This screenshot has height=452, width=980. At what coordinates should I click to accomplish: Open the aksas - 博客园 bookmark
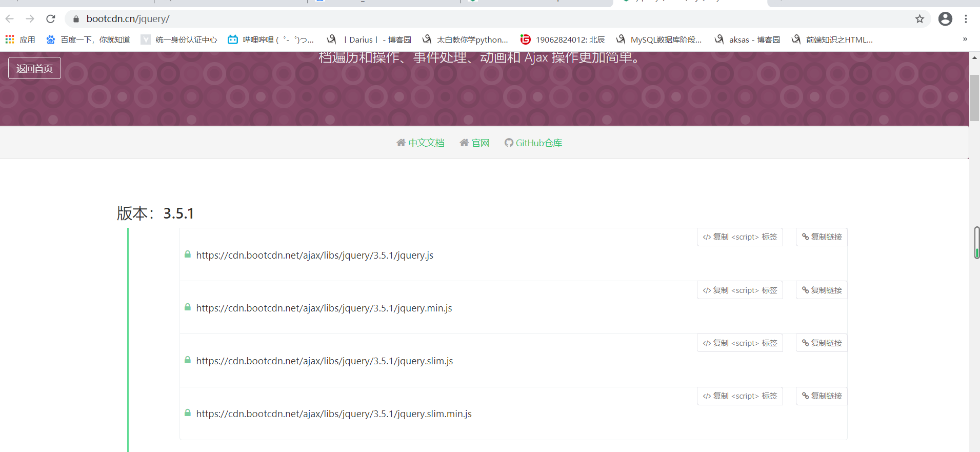pyautogui.click(x=747, y=40)
